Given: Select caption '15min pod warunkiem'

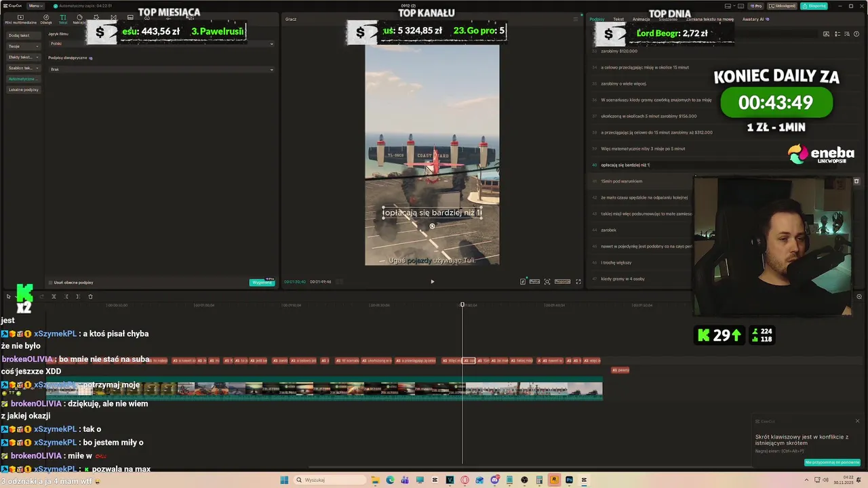Looking at the screenshot, I should point(621,181).
